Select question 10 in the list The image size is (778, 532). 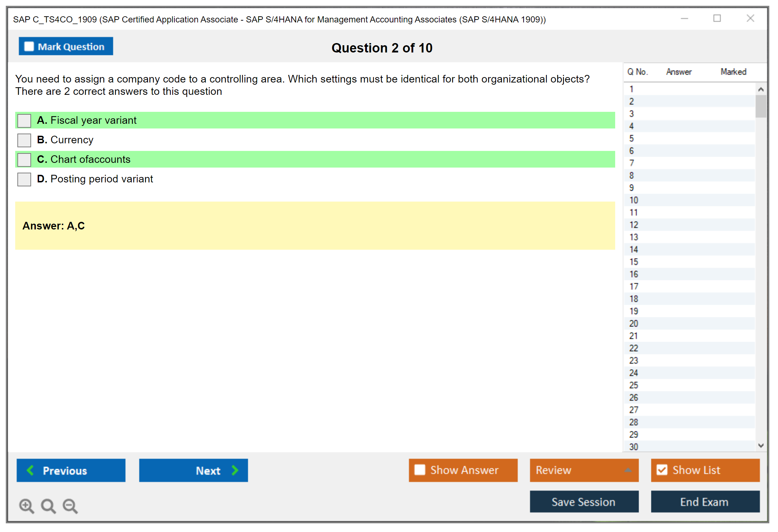coord(634,200)
